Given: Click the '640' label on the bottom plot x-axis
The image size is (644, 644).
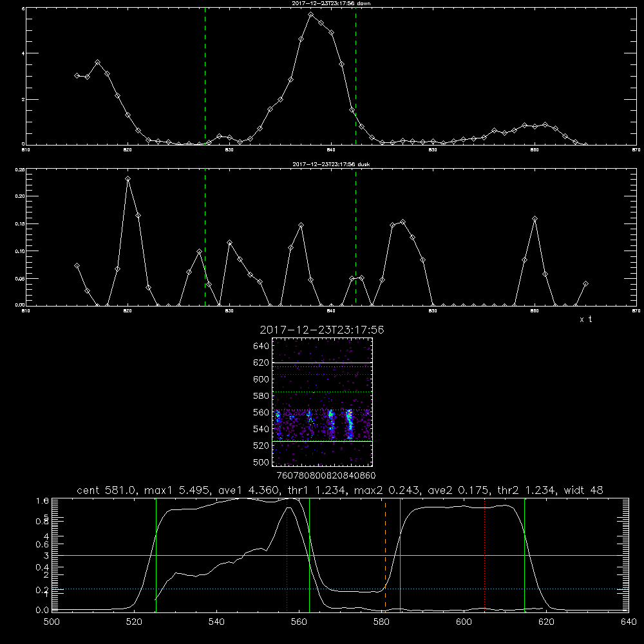Looking at the screenshot, I should pos(629,621).
